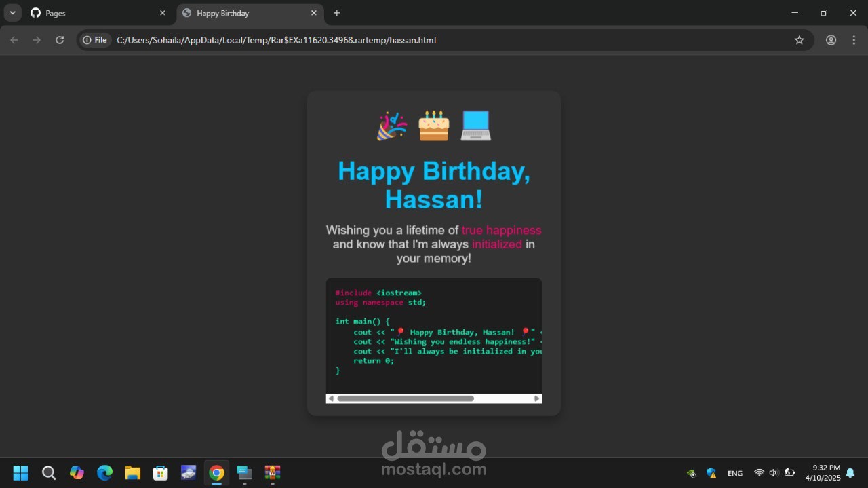The image size is (868, 488).
Task: Open WinRAR from the taskbar
Action: coord(273,472)
